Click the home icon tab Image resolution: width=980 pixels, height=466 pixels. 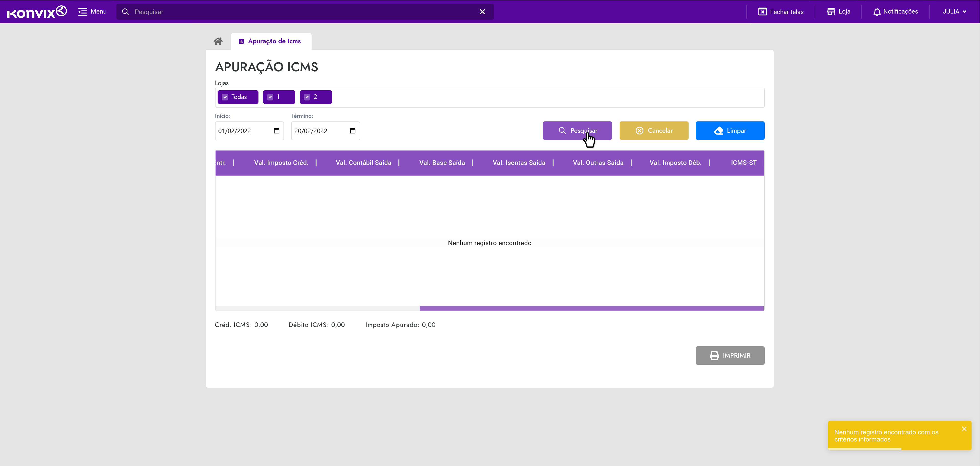click(218, 41)
